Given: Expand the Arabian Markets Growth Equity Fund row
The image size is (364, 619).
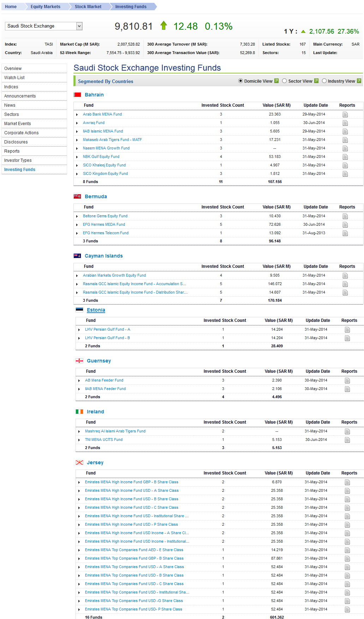Looking at the screenshot, I should (x=77, y=276).
